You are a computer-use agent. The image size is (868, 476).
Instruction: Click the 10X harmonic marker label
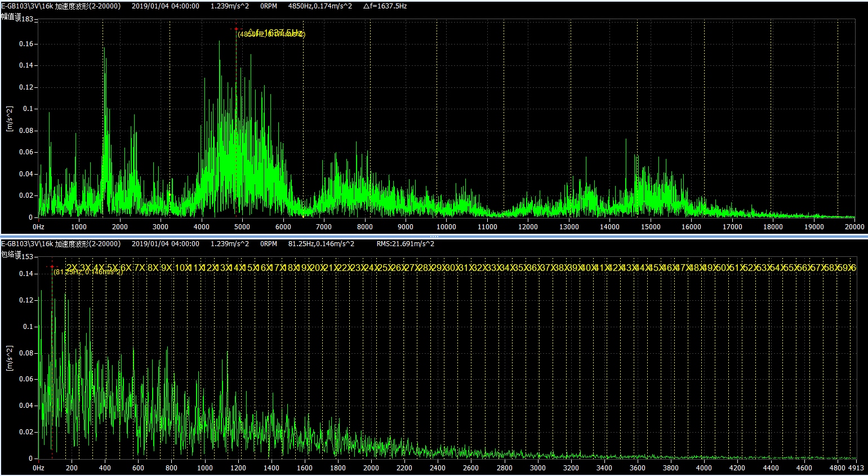point(181,268)
